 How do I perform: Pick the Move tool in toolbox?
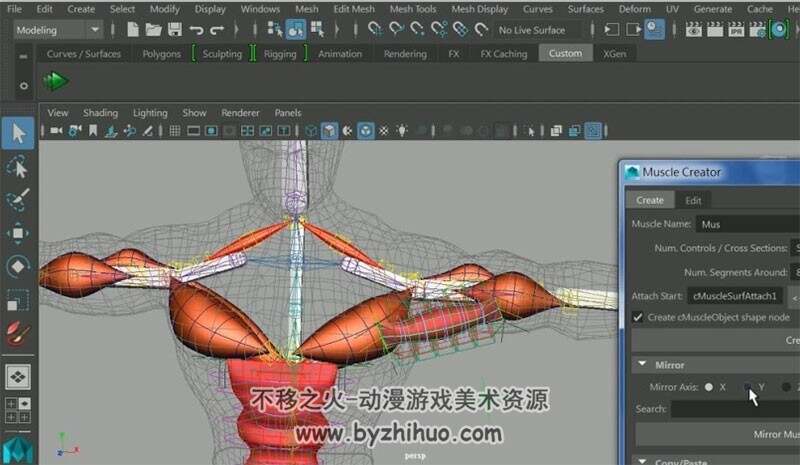[18, 233]
